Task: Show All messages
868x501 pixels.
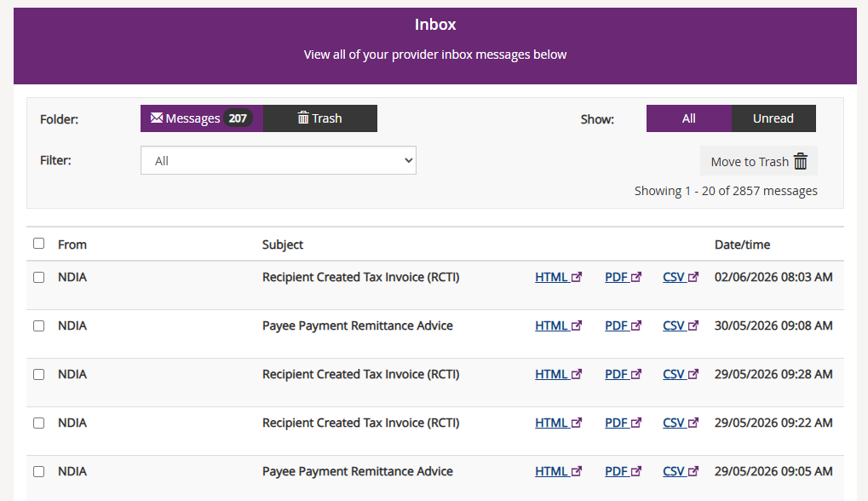Action: click(688, 118)
